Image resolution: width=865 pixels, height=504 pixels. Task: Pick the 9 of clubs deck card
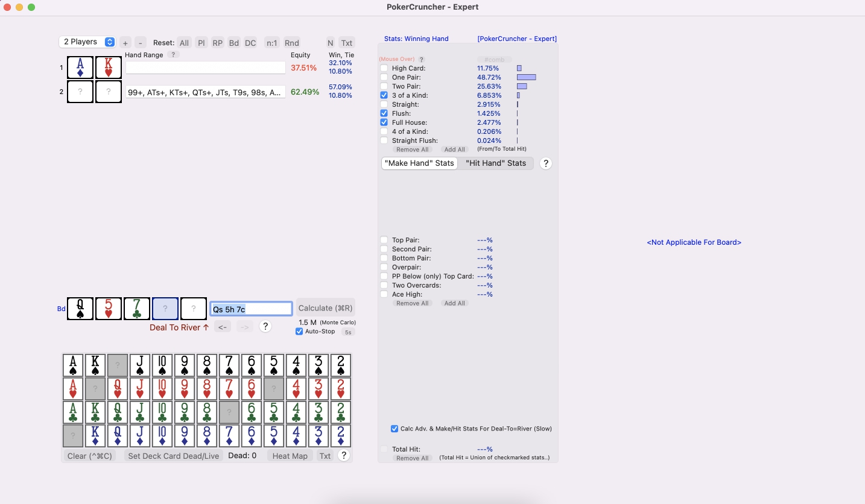(185, 412)
